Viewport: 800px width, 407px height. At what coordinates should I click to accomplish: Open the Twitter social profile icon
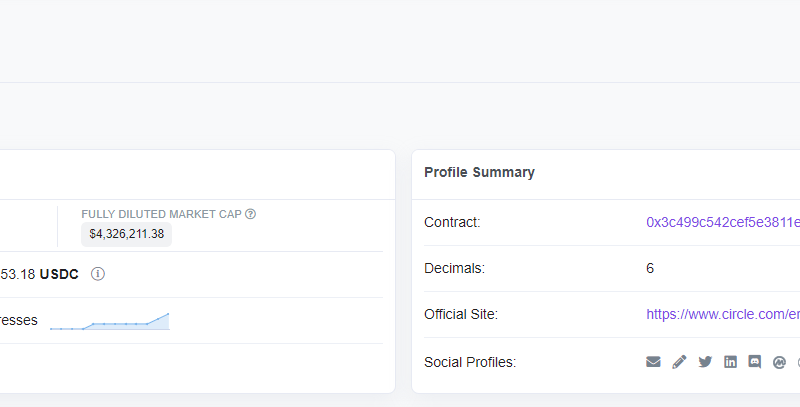point(705,362)
